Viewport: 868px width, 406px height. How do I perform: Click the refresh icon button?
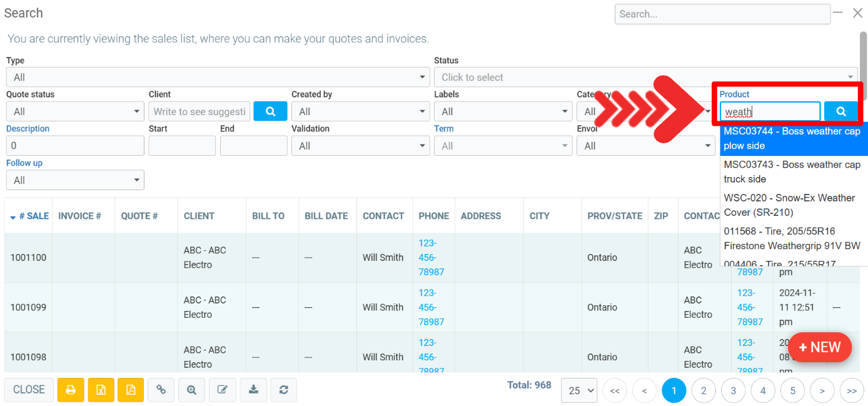coord(283,390)
